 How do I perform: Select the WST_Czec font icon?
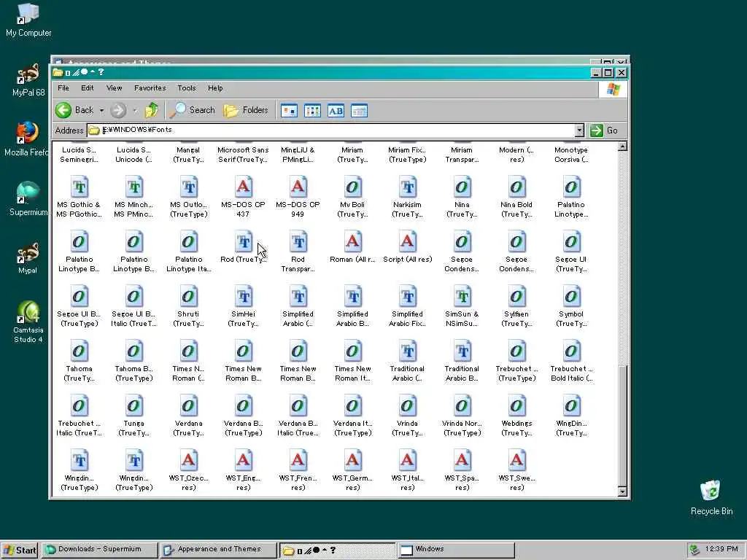(x=189, y=461)
